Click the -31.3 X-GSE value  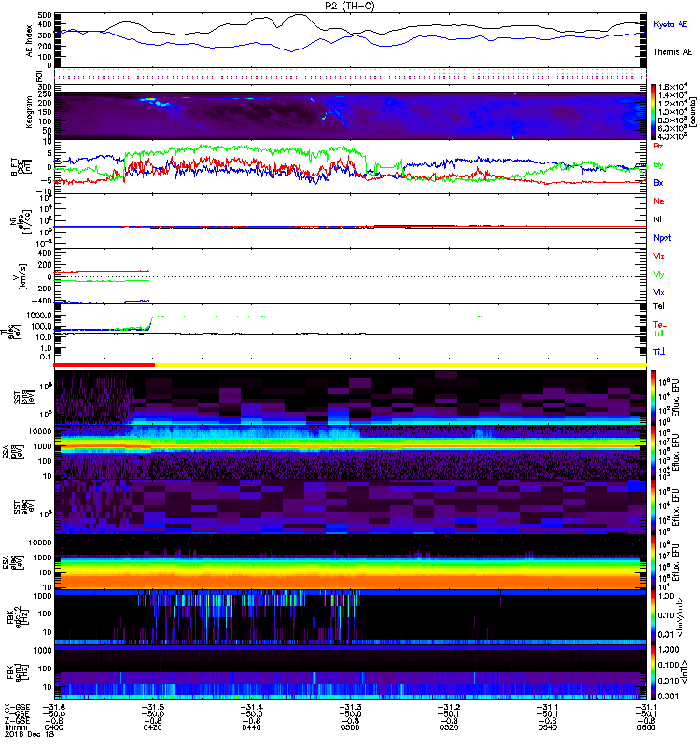(350, 707)
